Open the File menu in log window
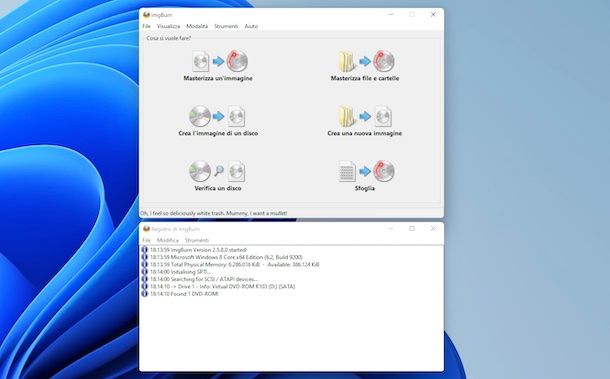Screen dimensions: 610x379 (146, 240)
